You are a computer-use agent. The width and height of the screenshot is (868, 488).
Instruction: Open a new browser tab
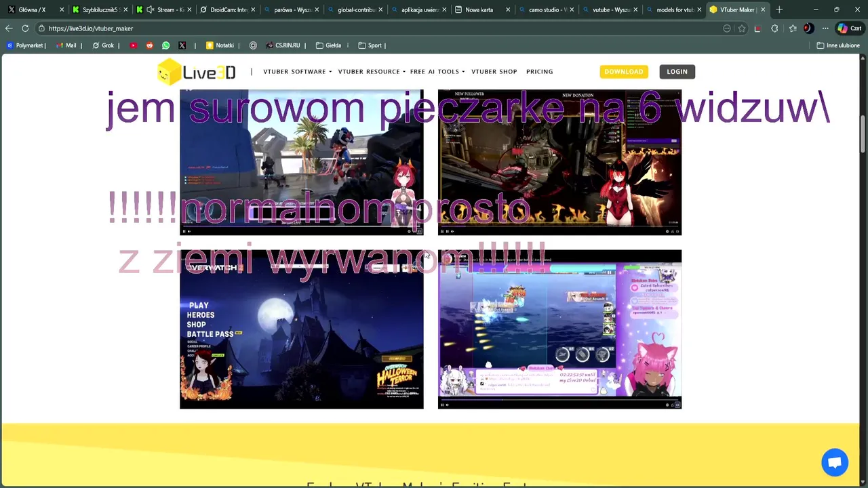[779, 9]
